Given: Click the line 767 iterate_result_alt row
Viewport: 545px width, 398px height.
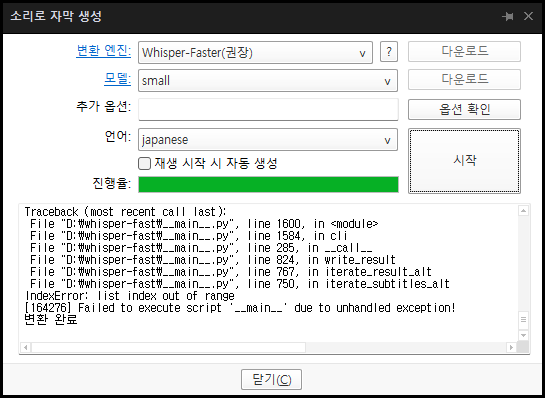Looking at the screenshot, I should tap(231, 272).
